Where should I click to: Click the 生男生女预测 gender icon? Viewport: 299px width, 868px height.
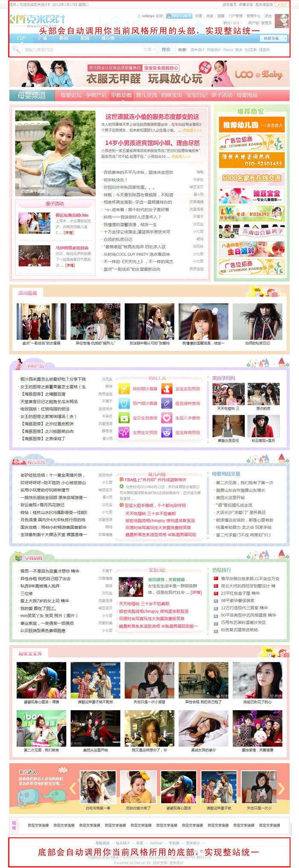coord(124,432)
